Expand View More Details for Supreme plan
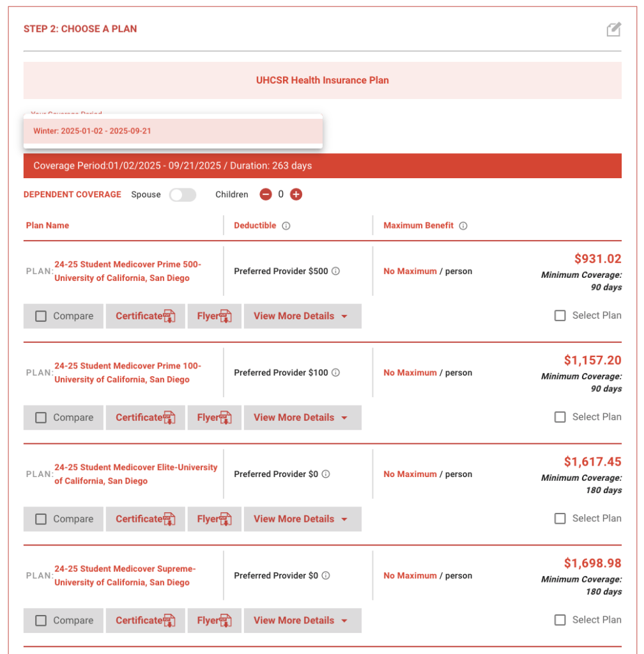This screenshot has width=644, height=654. pos(302,620)
